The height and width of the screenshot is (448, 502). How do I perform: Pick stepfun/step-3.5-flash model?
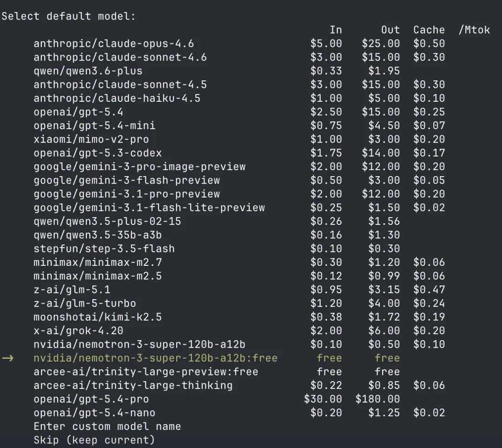(104, 249)
